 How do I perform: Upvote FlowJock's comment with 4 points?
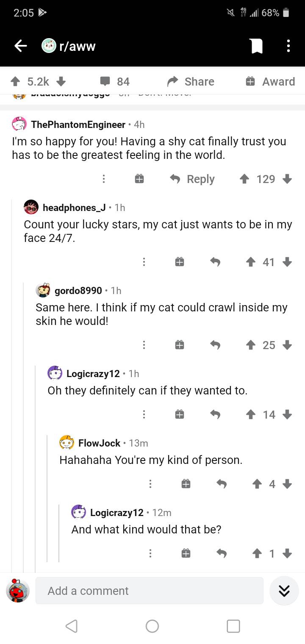click(x=257, y=484)
